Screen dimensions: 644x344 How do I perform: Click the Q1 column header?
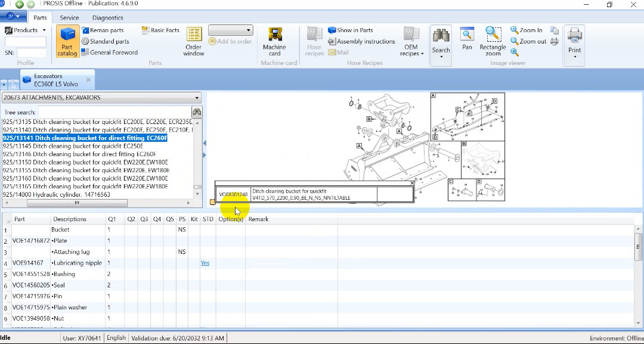[x=115, y=219]
